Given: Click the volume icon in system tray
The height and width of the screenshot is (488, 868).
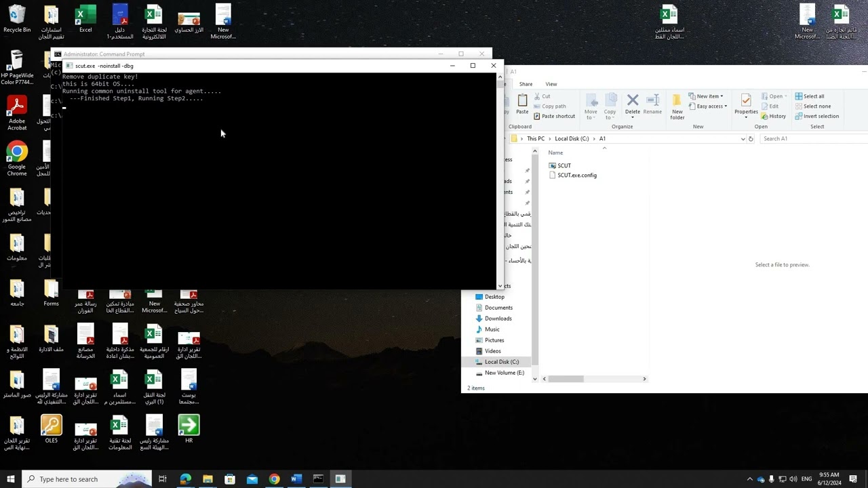Looking at the screenshot, I should [x=794, y=479].
